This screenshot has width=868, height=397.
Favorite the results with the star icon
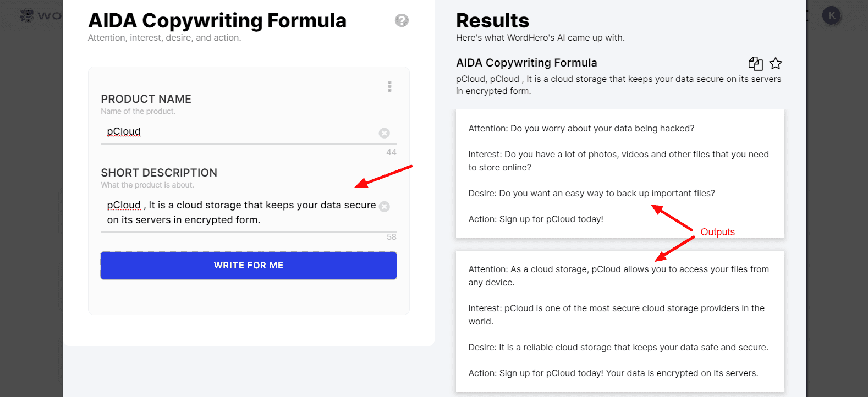pos(776,63)
